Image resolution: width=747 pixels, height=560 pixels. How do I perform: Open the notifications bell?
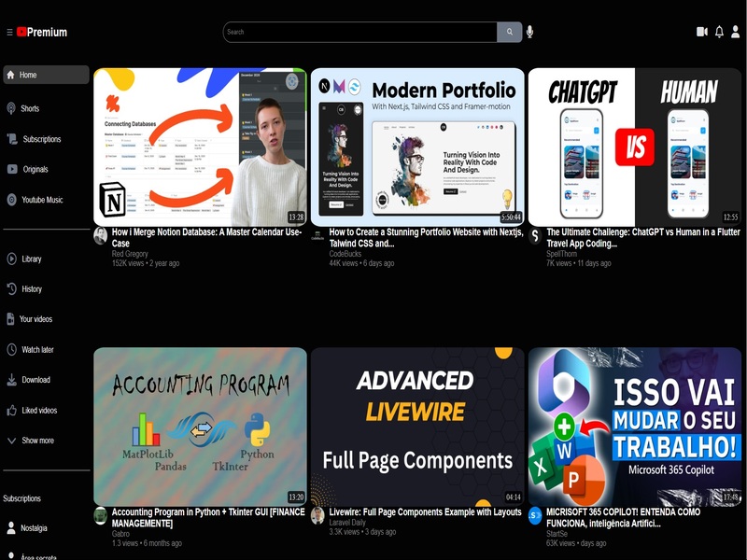719,32
